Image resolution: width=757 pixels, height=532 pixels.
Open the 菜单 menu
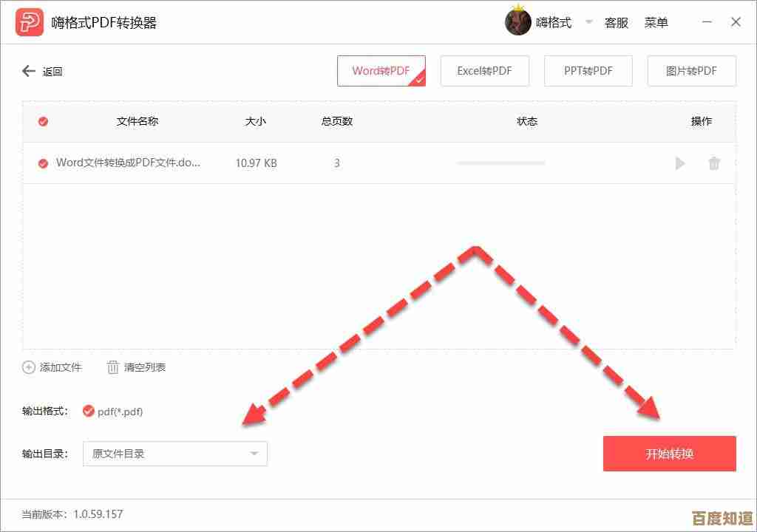(657, 22)
